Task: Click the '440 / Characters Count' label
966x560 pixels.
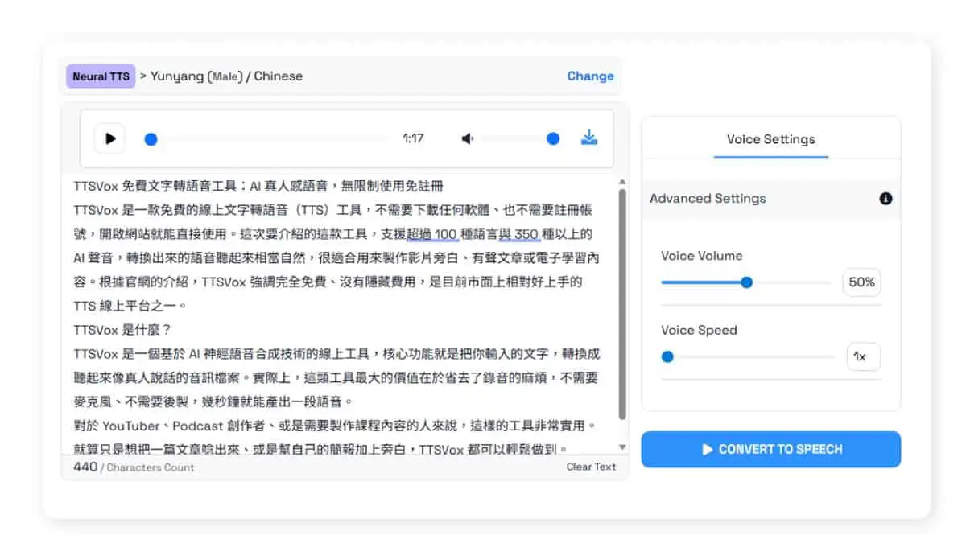Action: (x=134, y=467)
